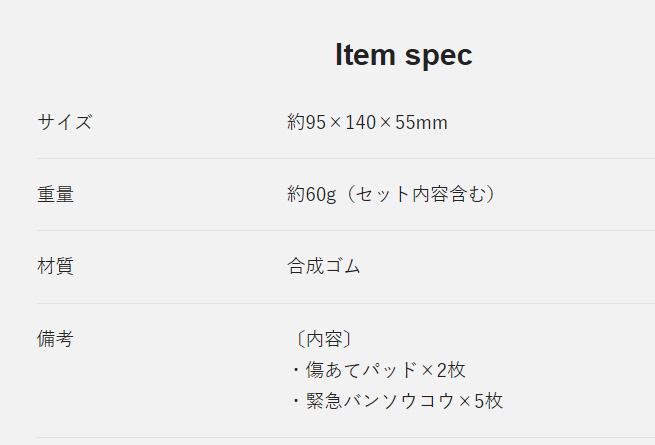Select the 材質 label
This screenshot has height=445, width=655.
[56, 266]
